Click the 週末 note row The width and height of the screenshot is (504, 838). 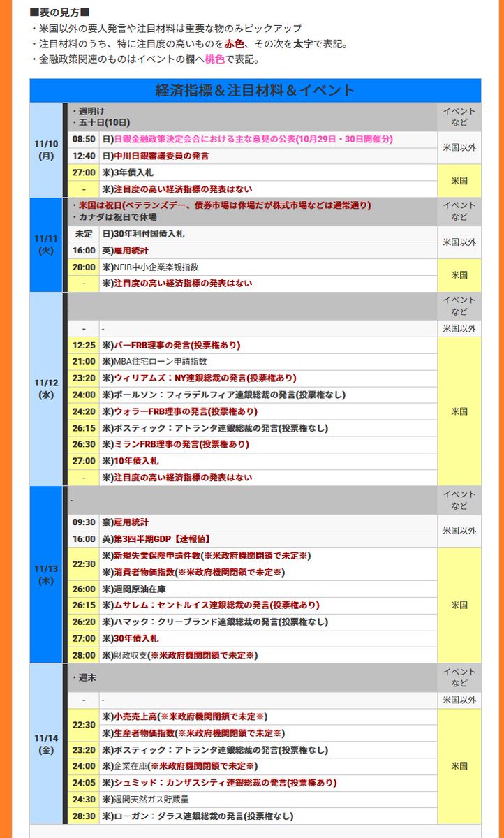click(253, 677)
